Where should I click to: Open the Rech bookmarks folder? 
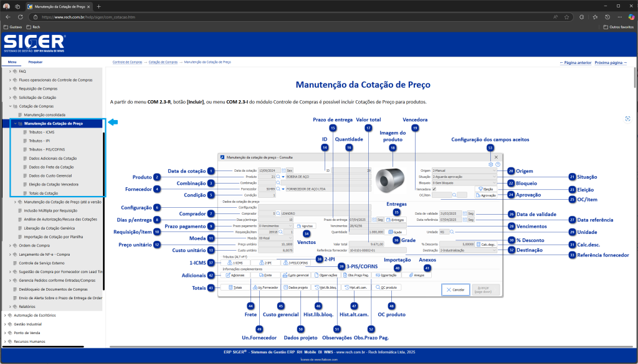[34, 27]
